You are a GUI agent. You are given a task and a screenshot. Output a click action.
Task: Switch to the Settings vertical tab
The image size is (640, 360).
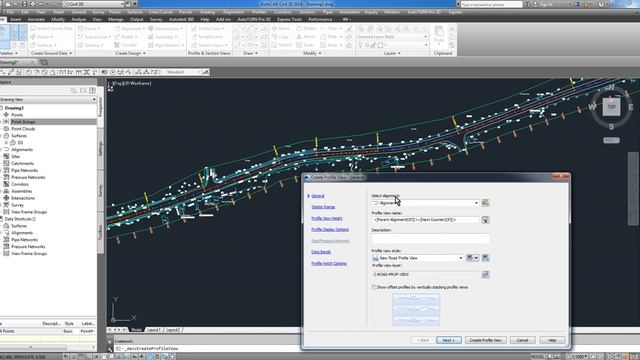(x=100, y=149)
